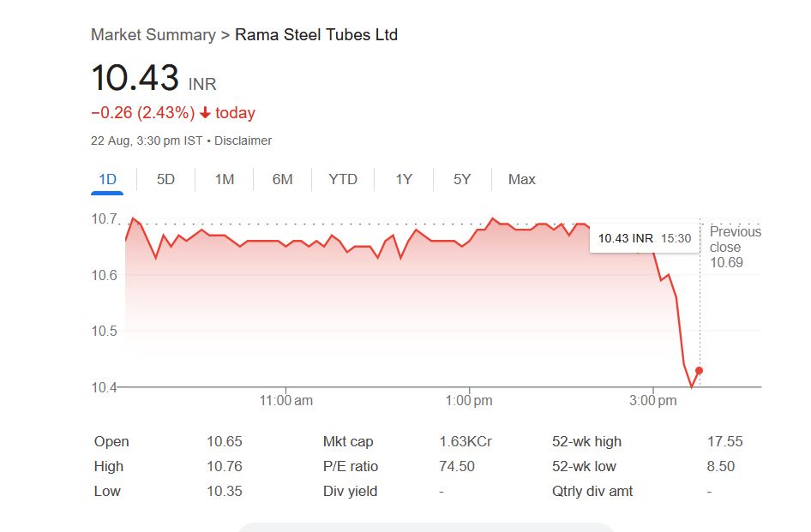
Task: Switch to YTD chart view
Action: pos(343,179)
